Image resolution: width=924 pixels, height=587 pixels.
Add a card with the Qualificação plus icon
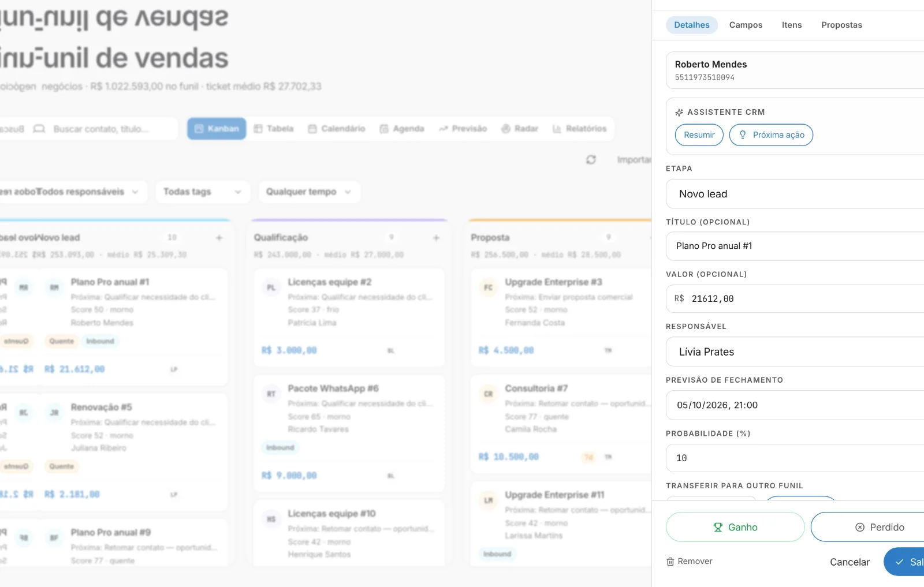[x=436, y=238]
